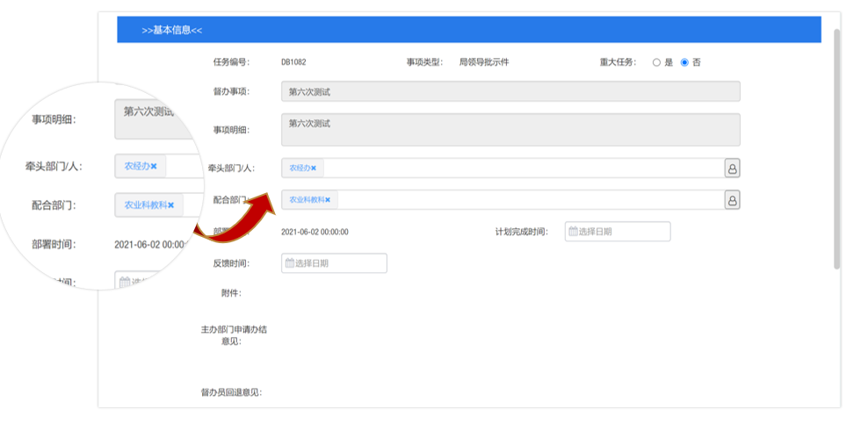Open person picker icon for 牵头部门/人 field

pos(732,168)
